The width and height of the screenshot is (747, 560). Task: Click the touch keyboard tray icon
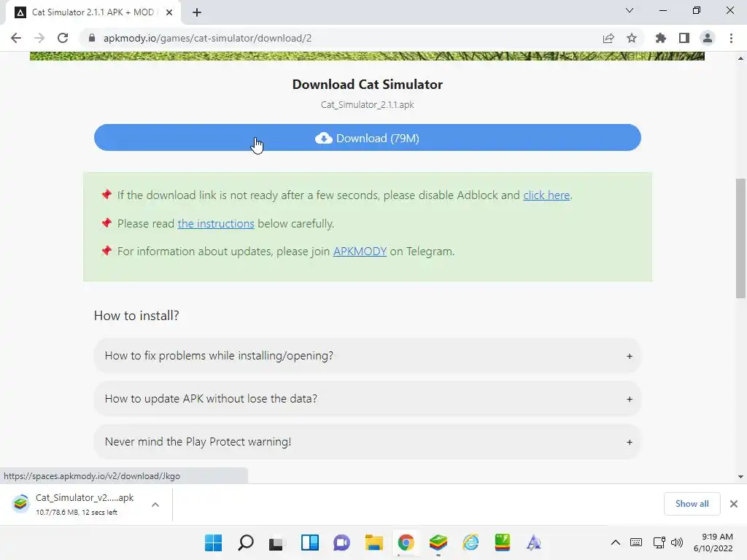[x=636, y=542]
